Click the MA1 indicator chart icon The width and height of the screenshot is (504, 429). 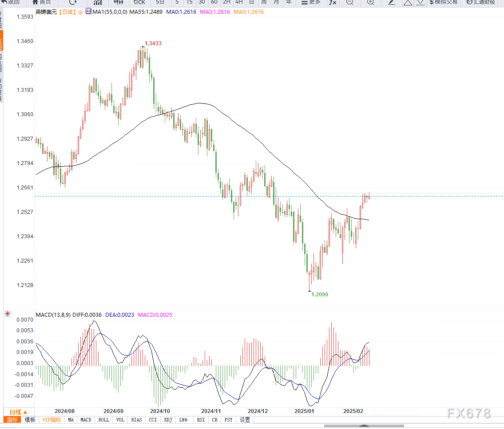[88, 12]
